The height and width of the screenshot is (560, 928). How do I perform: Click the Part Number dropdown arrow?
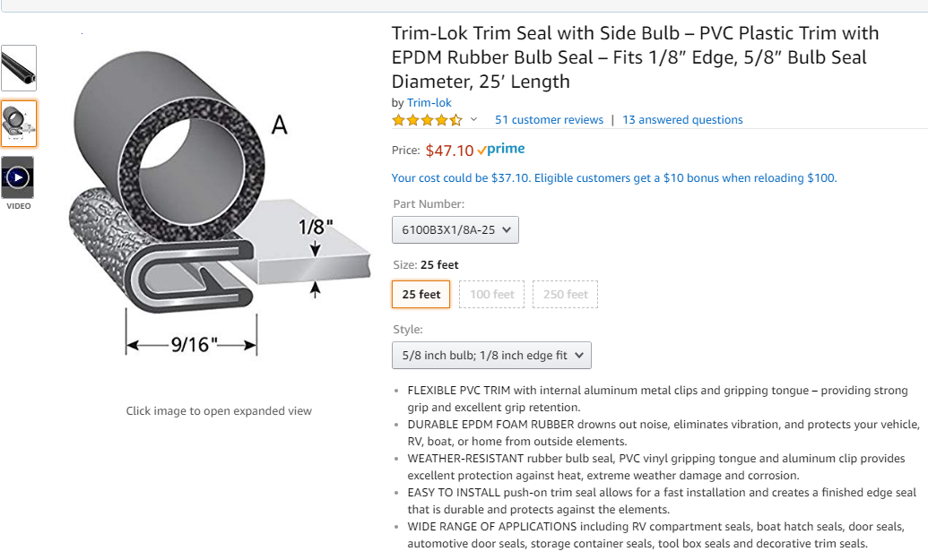[507, 230]
